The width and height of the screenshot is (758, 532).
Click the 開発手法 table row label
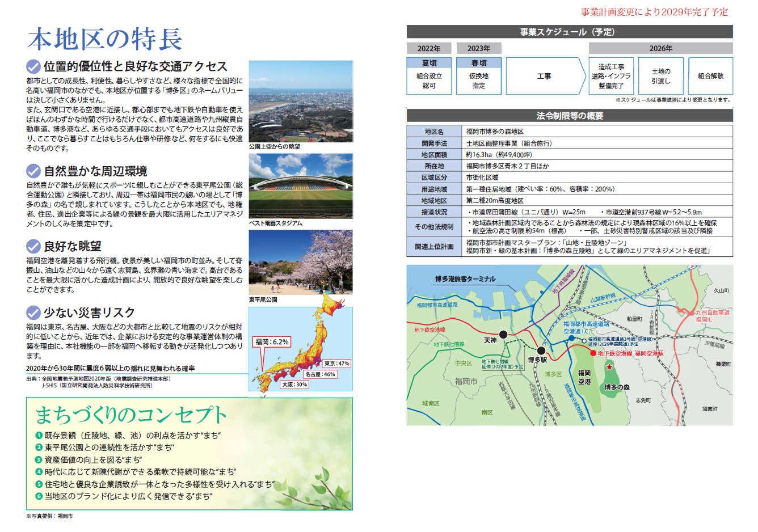[x=435, y=143]
